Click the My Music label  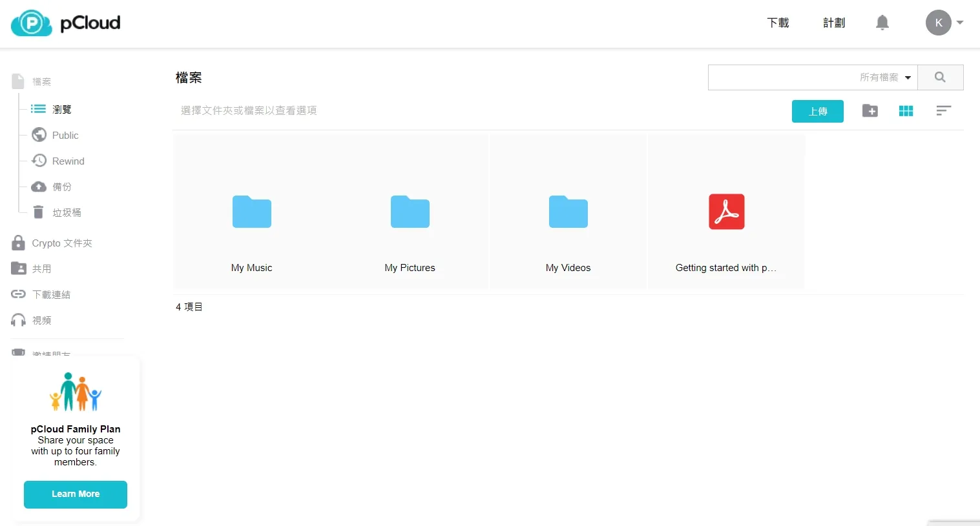coord(252,268)
